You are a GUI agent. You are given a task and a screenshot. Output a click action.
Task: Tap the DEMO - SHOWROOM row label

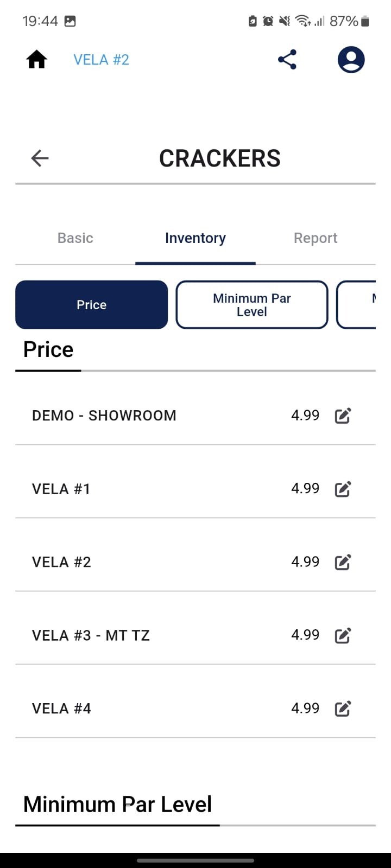pos(104,416)
